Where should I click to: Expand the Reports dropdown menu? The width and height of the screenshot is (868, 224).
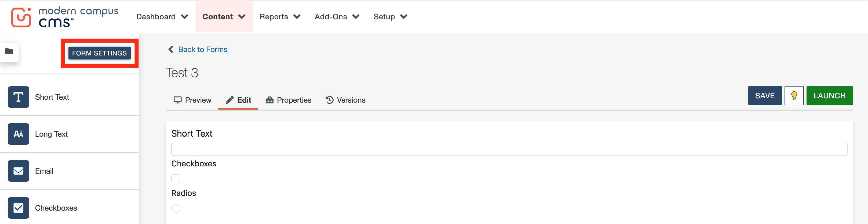(280, 17)
